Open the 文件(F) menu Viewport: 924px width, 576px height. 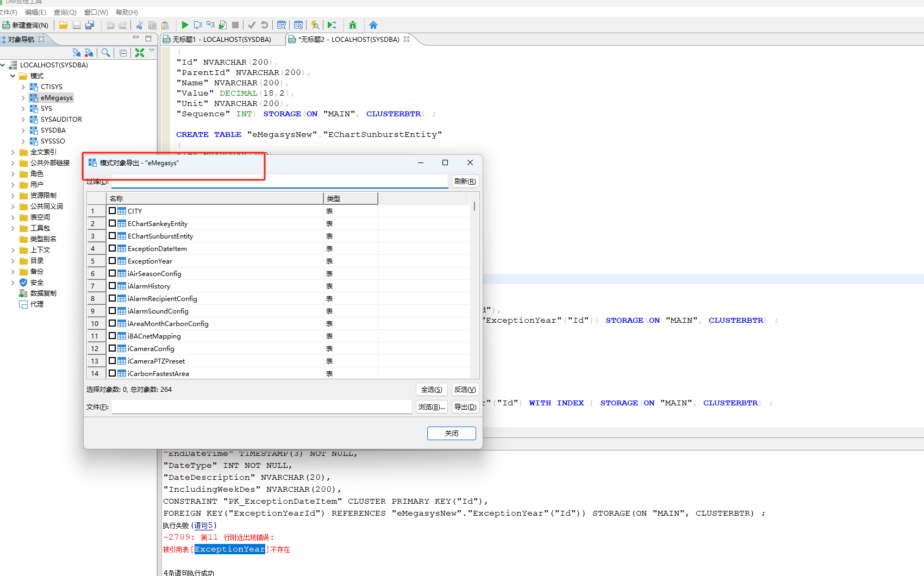(x=8, y=12)
